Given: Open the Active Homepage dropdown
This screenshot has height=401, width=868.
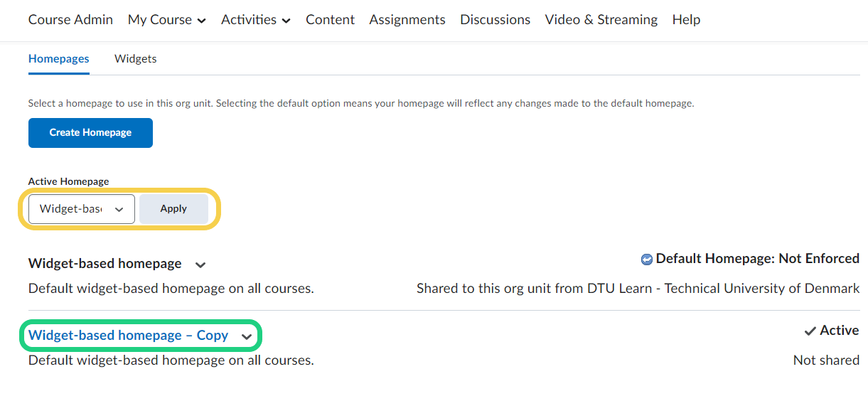Looking at the screenshot, I should tap(82, 209).
